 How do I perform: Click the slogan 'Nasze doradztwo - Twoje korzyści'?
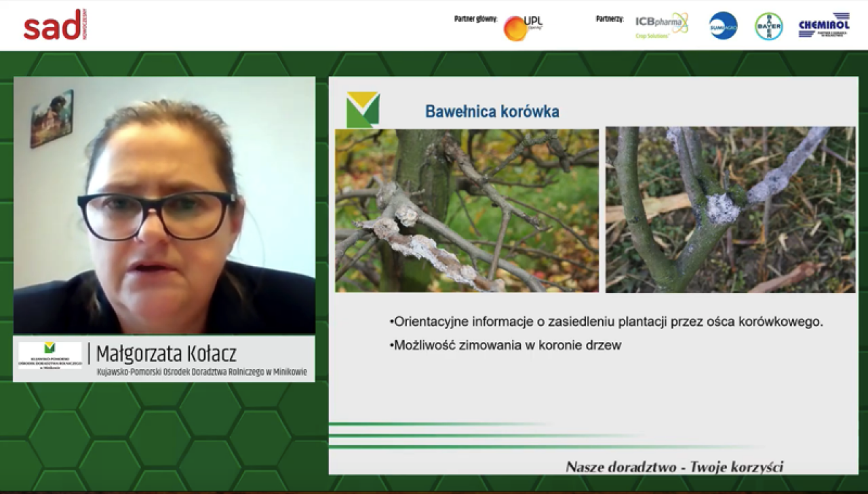coord(674,466)
